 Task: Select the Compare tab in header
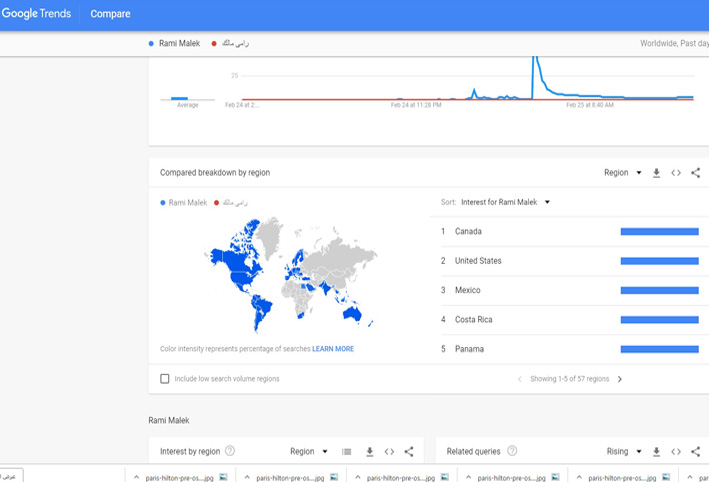pos(110,14)
